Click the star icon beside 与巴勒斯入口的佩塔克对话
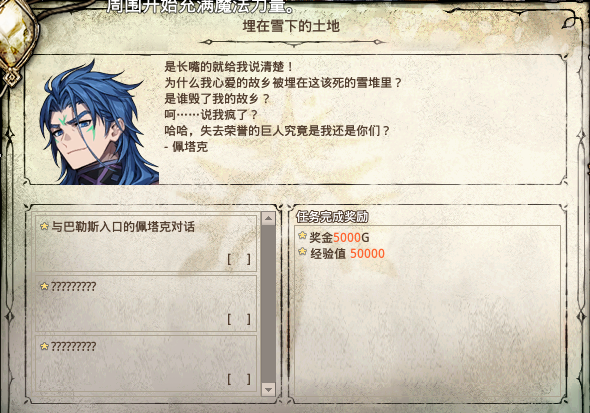This screenshot has height=413, width=590. 44,226
